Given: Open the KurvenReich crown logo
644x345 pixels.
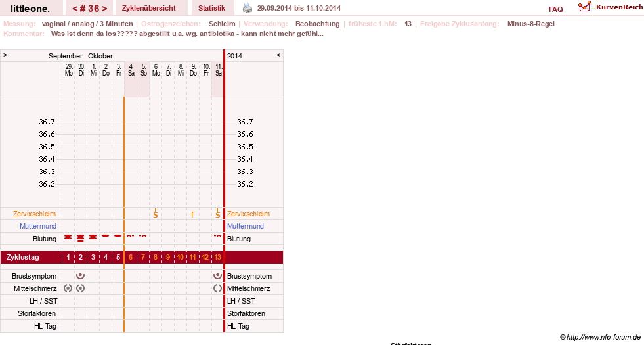Looking at the screenshot, I should click(x=584, y=6).
